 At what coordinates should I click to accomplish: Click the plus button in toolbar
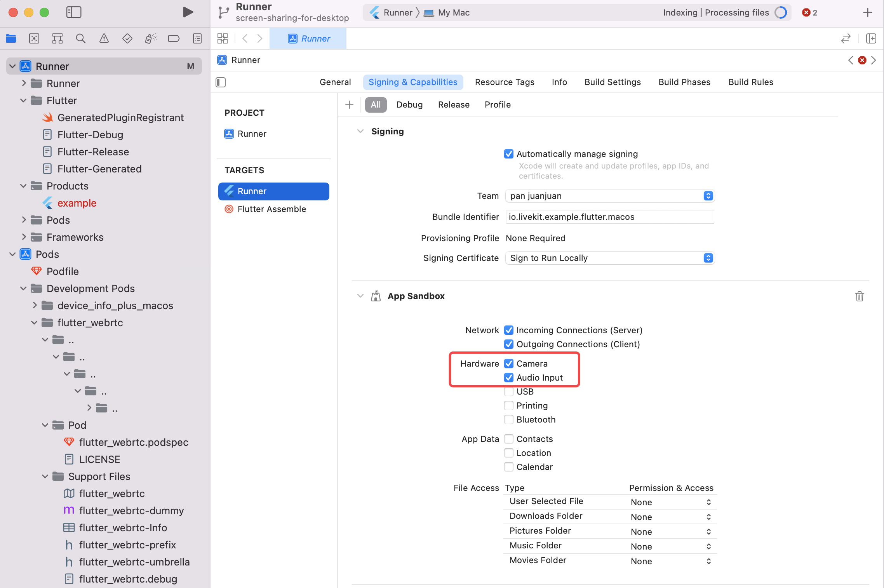[x=868, y=12]
